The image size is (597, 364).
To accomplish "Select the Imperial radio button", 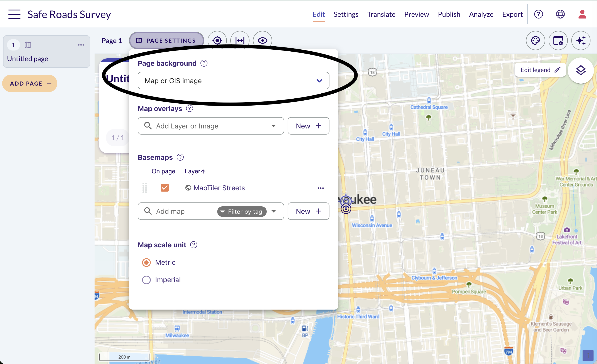I will coord(146,280).
